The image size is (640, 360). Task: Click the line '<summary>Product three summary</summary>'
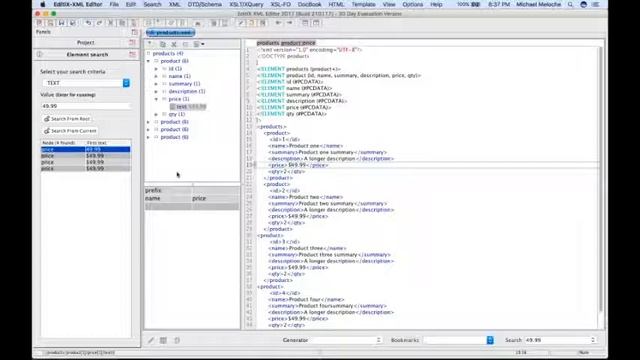click(x=329, y=255)
